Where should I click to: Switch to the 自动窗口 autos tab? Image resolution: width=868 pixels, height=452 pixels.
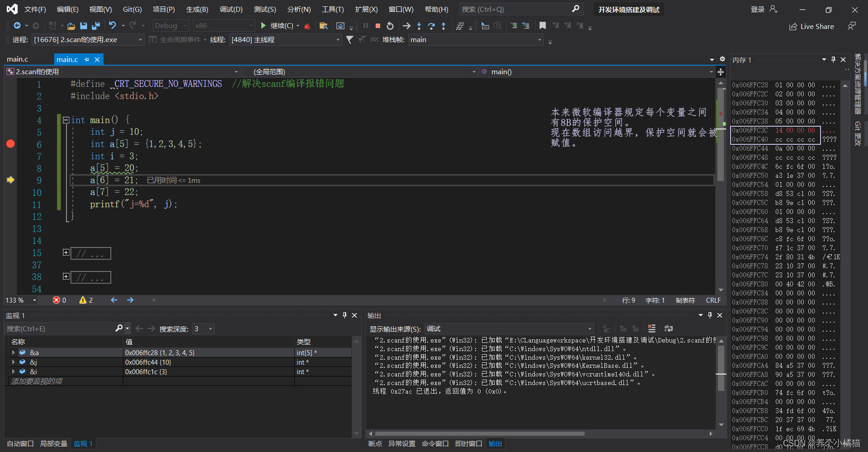pos(20,443)
